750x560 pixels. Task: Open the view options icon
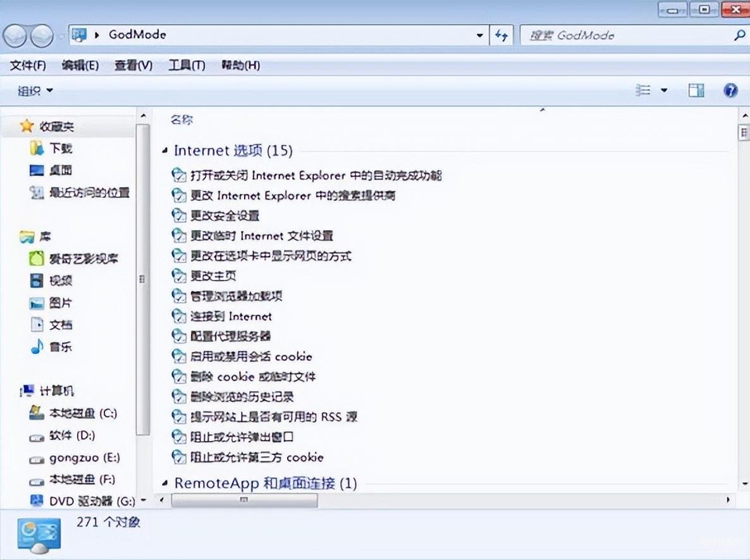(x=643, y=90)
